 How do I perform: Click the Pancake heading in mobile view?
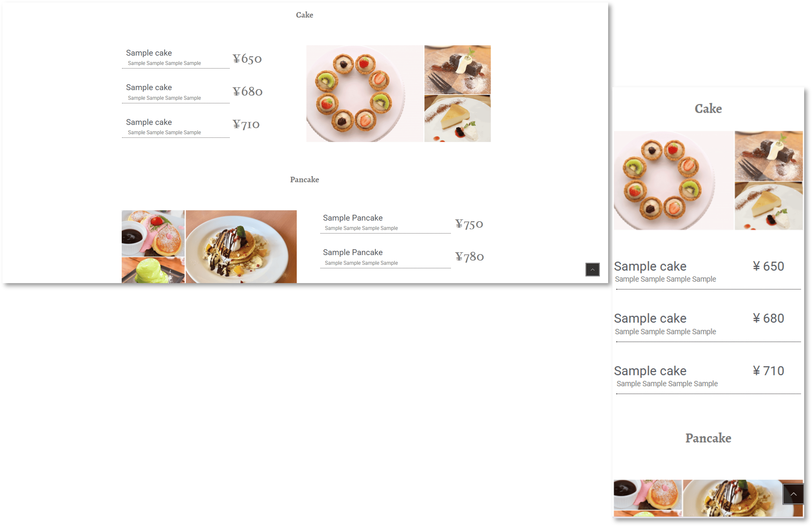(708, 438)
